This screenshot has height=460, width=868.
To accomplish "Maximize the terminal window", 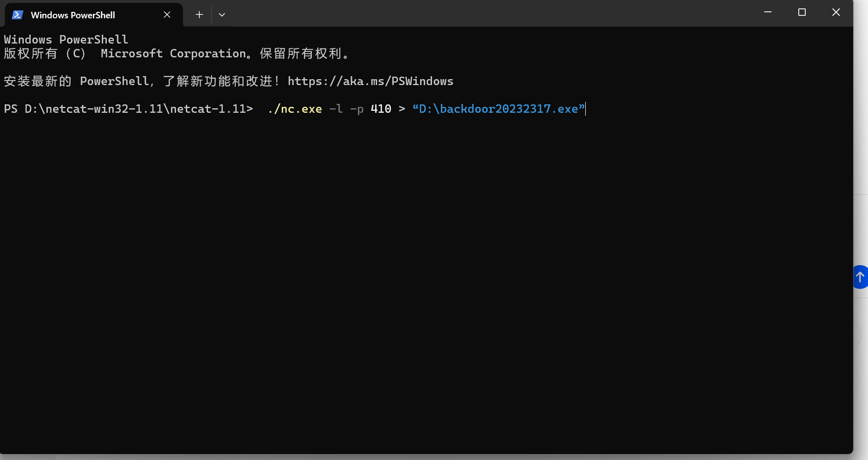I will click(802, 12).
